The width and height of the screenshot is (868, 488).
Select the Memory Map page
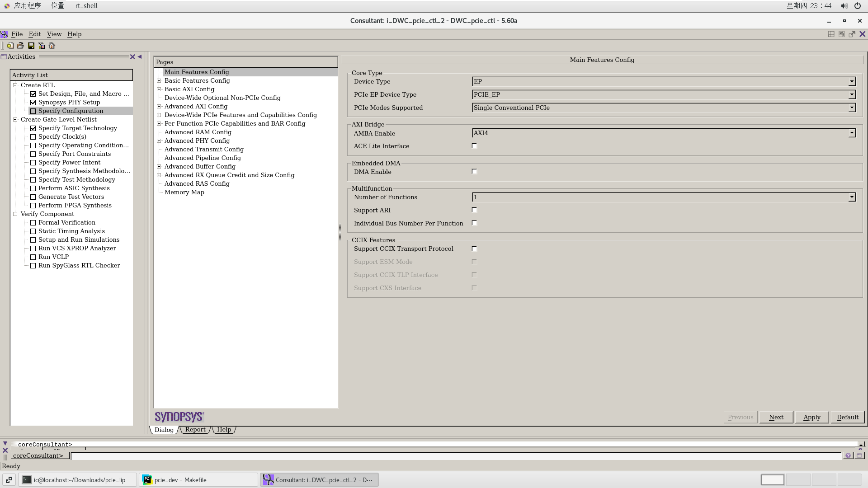click(184, 192)
